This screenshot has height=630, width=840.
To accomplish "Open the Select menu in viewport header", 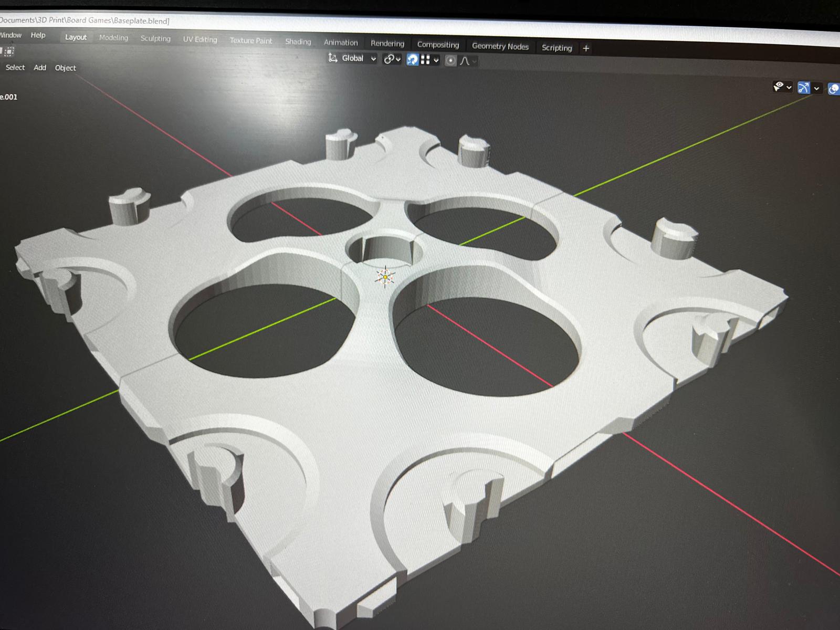I will 15,67.
